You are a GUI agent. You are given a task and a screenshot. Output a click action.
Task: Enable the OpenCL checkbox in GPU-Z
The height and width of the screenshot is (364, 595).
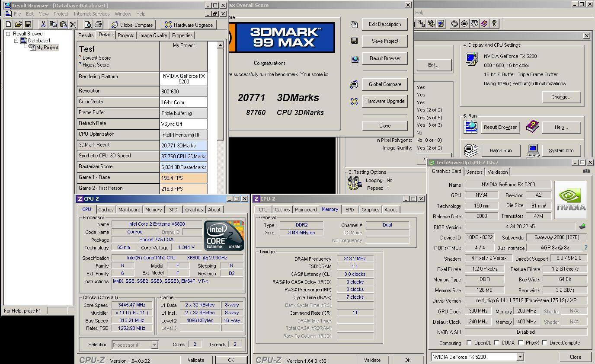pos(469,343)
